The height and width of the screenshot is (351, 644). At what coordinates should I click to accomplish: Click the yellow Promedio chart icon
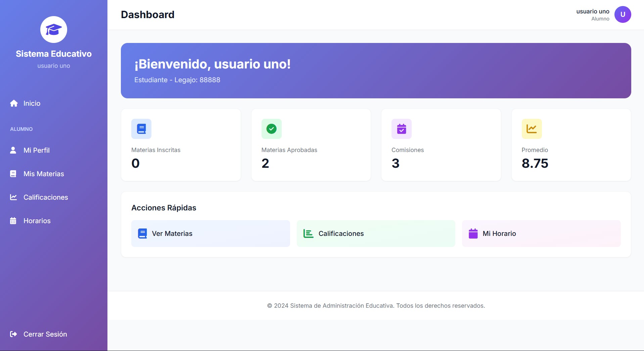click(532, 129)
